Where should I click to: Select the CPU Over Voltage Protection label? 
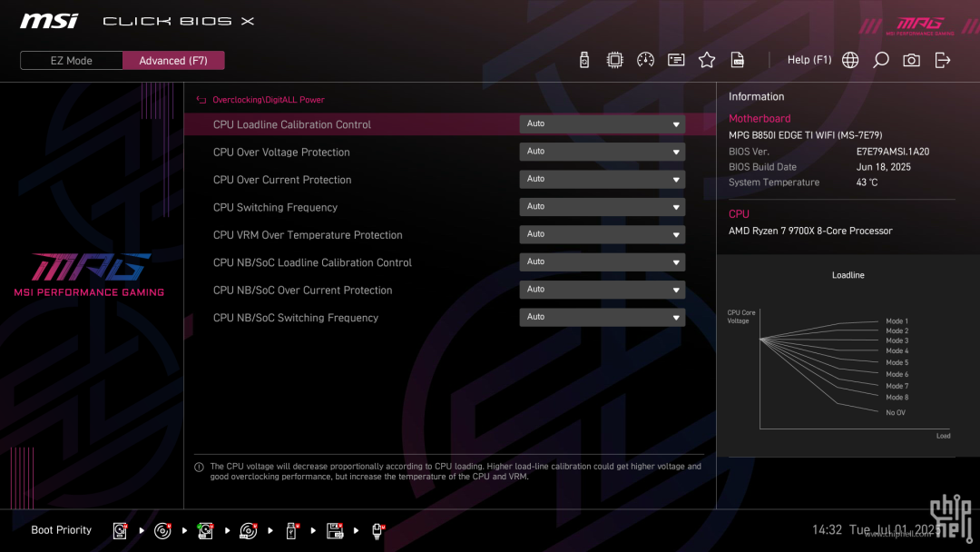pos(281,152)
